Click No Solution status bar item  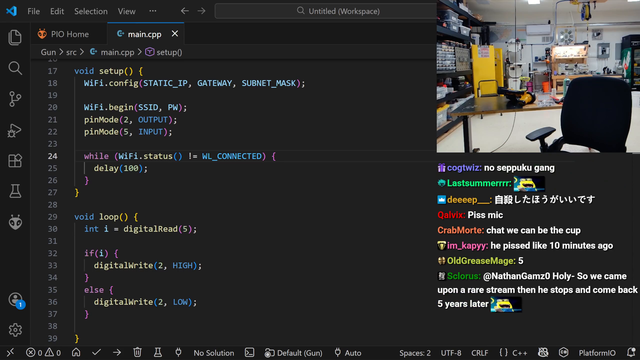click(213, 353)
